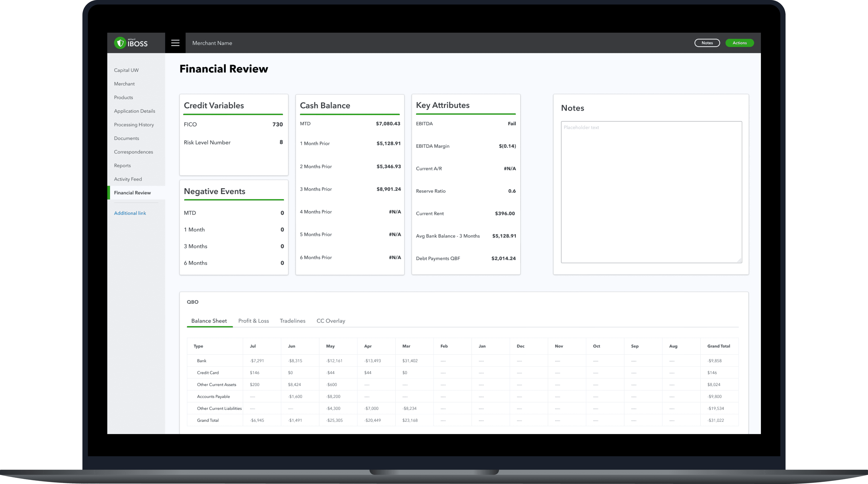
Task: Open Reports from the sidebar
Action: 122,165
